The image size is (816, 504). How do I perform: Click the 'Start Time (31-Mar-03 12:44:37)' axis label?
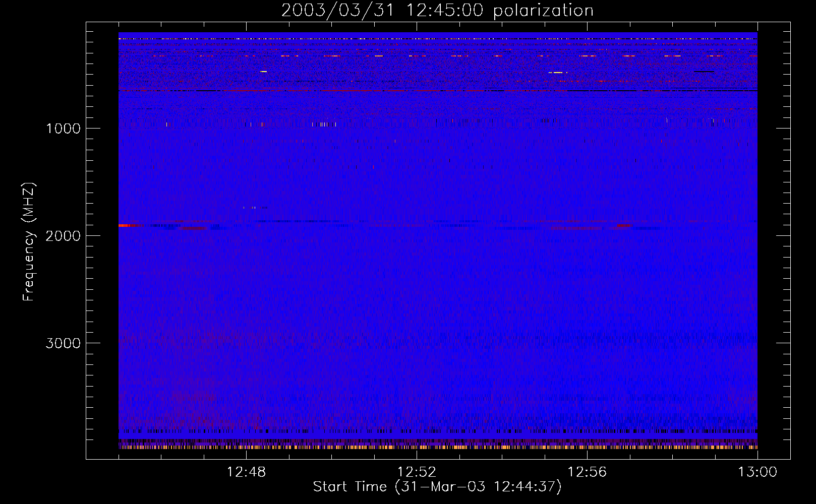pos(437,487)
